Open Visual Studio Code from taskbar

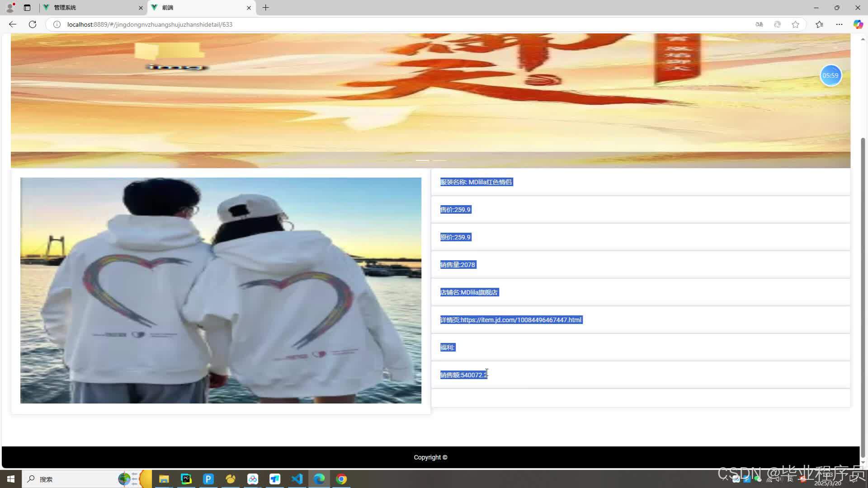[x=297, y=479]
